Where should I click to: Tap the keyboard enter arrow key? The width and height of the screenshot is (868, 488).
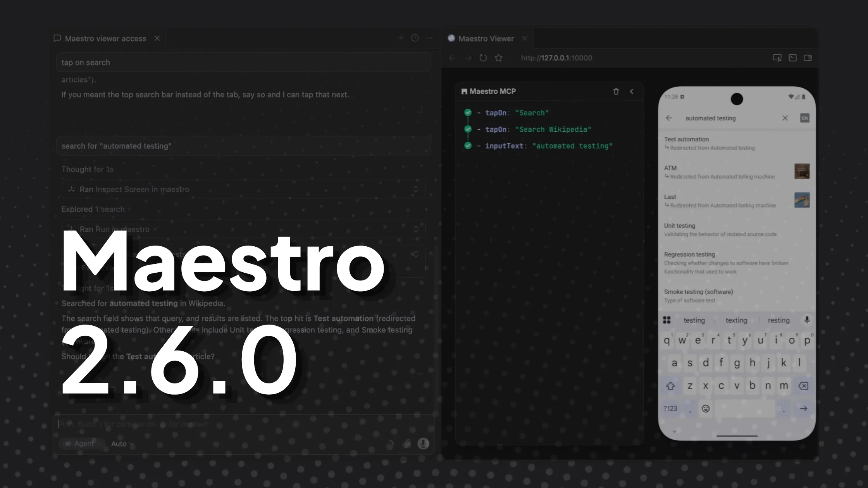pyautogui.click(x=803, y=409)
